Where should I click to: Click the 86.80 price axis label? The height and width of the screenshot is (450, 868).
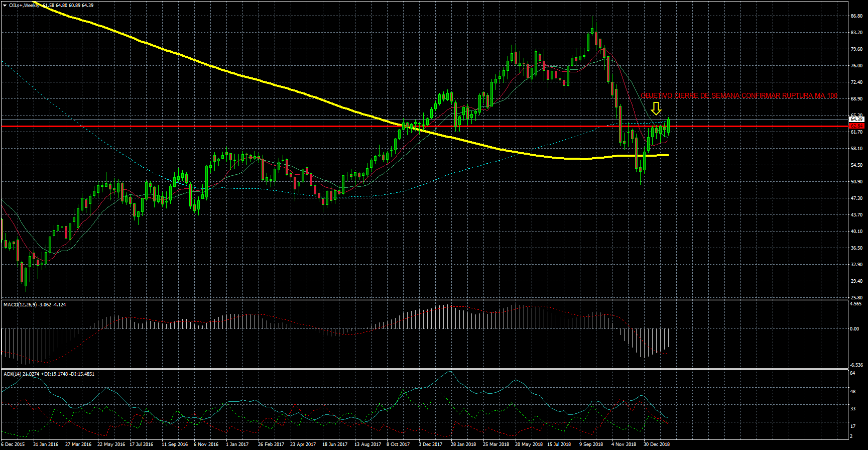pos(856,16)
